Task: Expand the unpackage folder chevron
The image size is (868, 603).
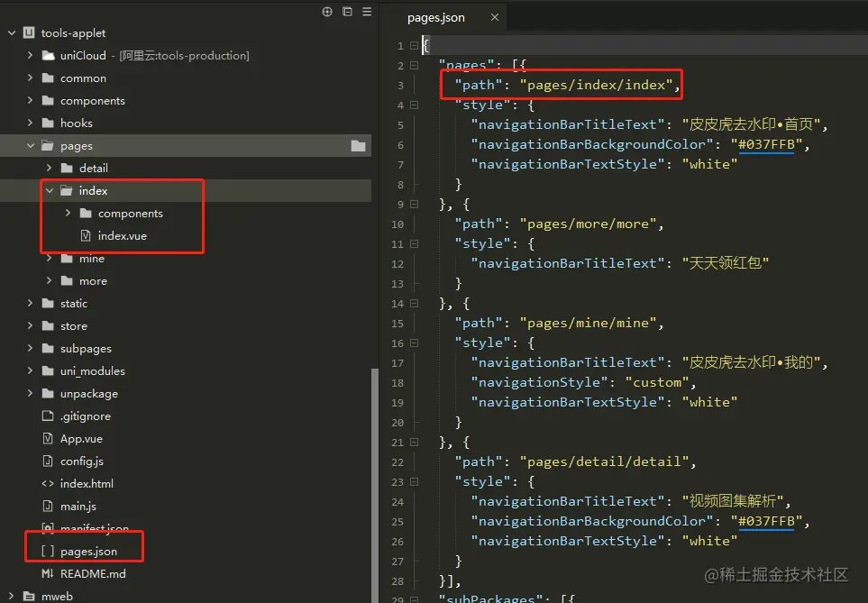Action: point(30,393)
